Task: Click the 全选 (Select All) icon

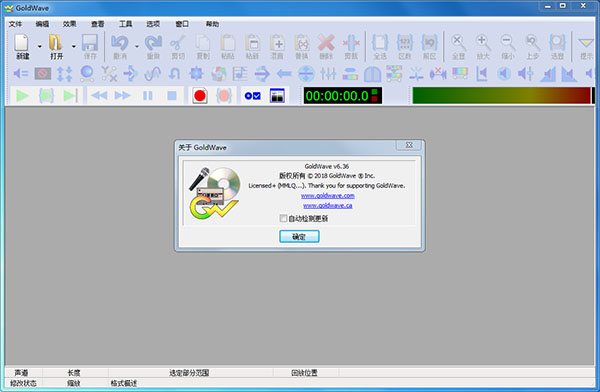Action: pyautogui.click(x=380, y=43)
